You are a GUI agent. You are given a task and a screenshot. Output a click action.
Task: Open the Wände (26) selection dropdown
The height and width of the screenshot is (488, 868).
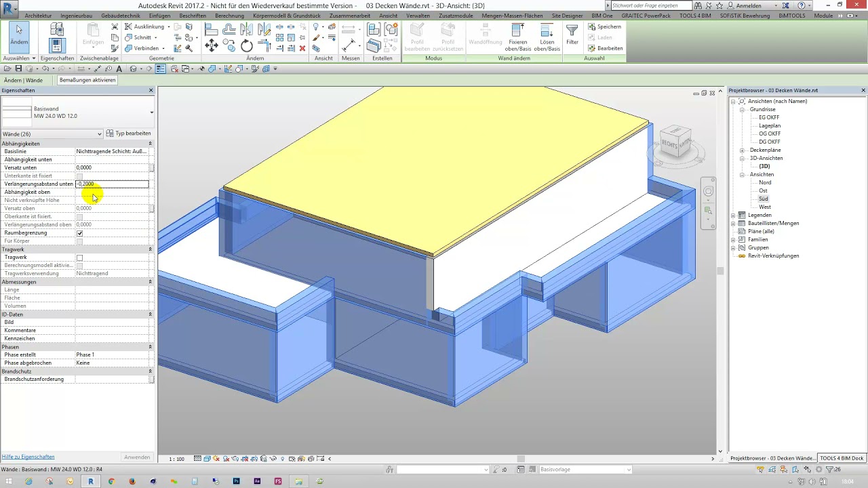[x=52, y=134]
